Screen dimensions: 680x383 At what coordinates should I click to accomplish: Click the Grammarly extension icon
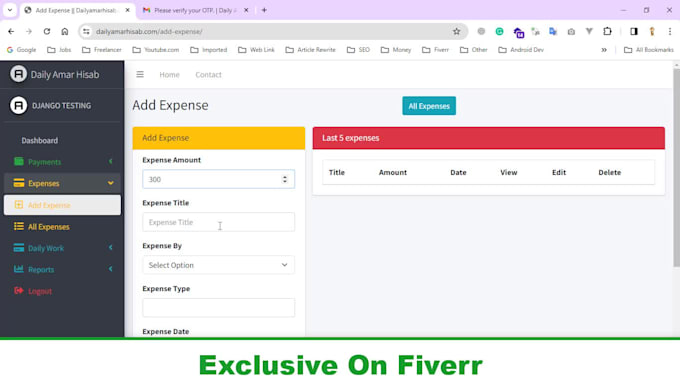coord(499,31)
